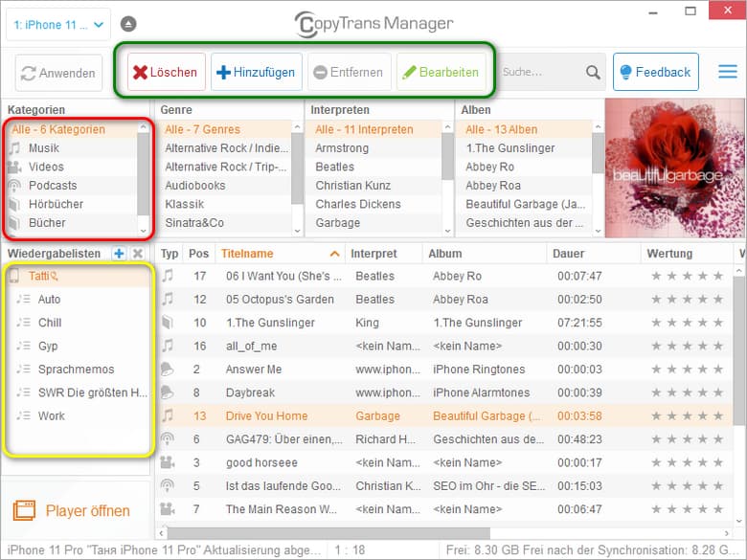747x560 pixels.
Task: Click the Bearbeiten button
Action: (x=441, y=72)
